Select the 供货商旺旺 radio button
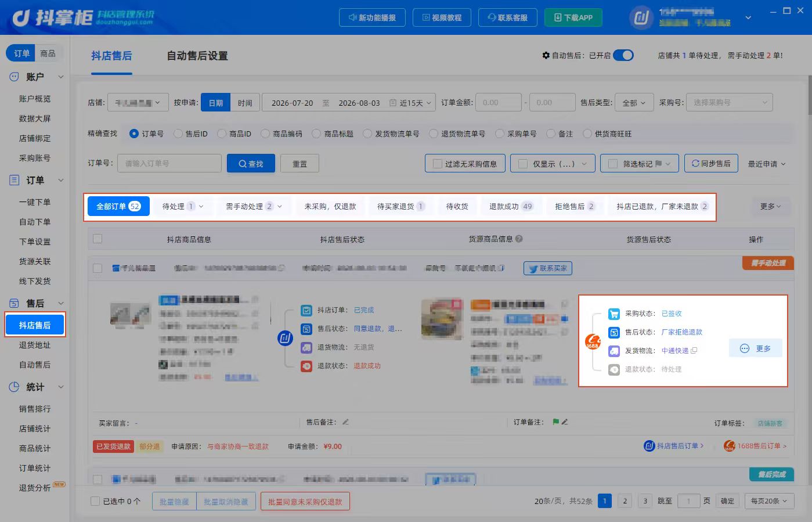The width and height of the screenshot is (812, 522). pos(587,134)
